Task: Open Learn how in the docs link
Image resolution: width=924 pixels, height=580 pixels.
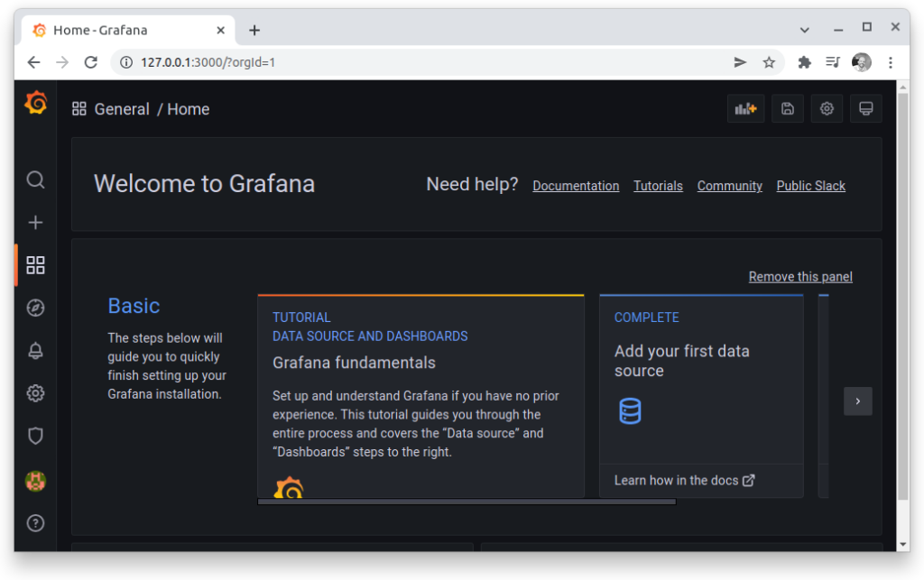Action: coord(684,481)
